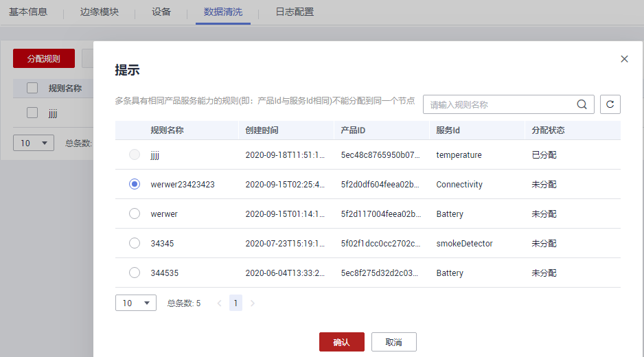The width and height of the screenshot is (644, 357).
Task: Select the disabled jjjj rule radio button
Action: pos(135,154)
